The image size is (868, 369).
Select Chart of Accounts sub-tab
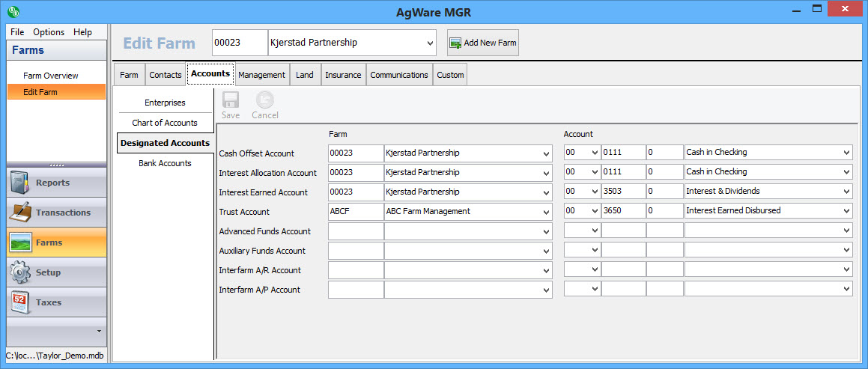(165, 123)
